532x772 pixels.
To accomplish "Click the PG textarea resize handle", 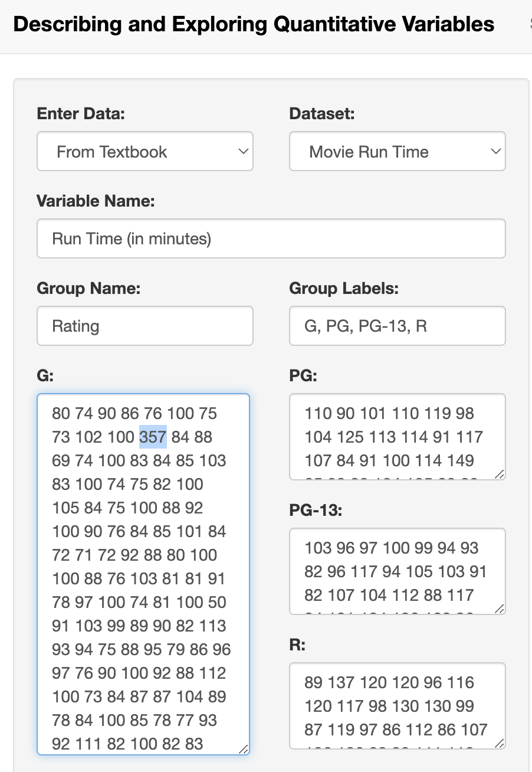I will 499,473.
